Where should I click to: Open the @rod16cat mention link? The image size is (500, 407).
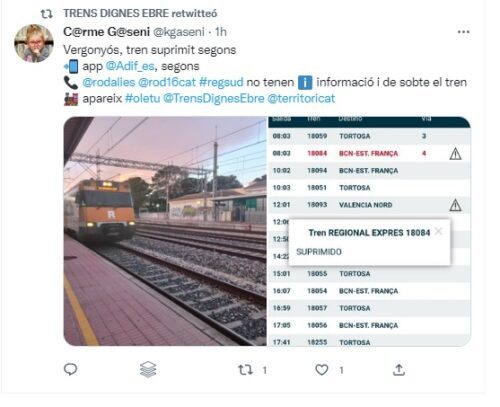point(167,82)
